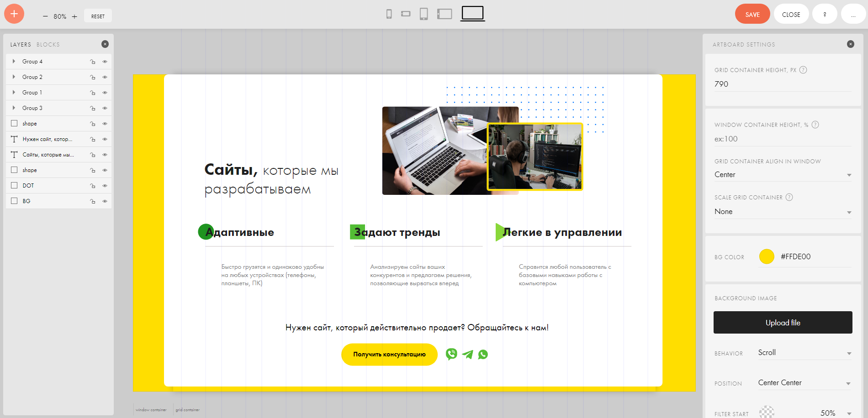This screenshot has width=868, height=418.
Task: Toggle visibility of the DOT layer
Action: click(105, 186)
